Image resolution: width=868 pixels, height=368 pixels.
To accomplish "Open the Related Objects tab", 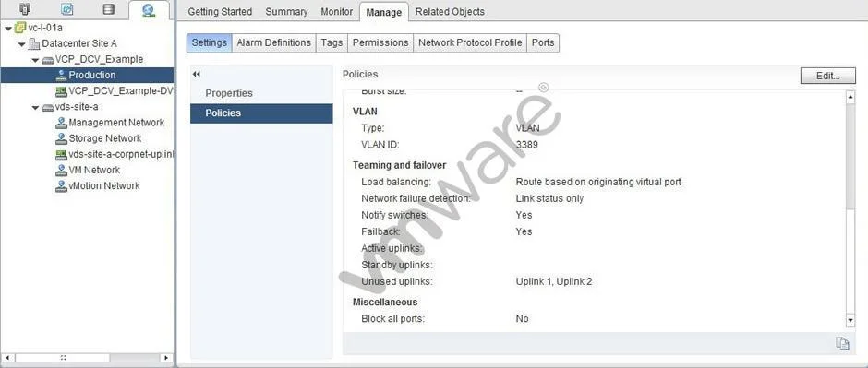I will [450, 12].
